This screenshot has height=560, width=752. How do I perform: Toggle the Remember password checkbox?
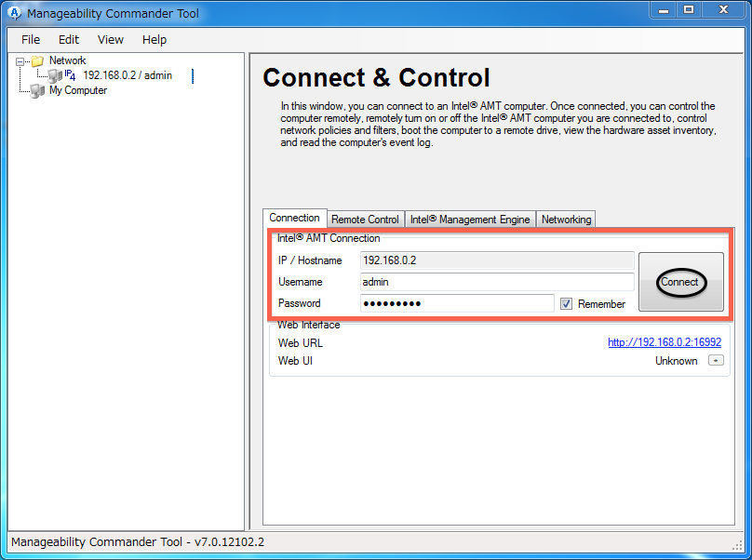click(x=566, y=304)
